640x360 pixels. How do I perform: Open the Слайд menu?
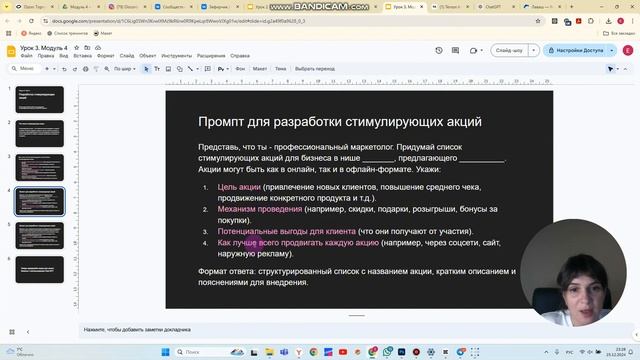[x=127, y=56]
